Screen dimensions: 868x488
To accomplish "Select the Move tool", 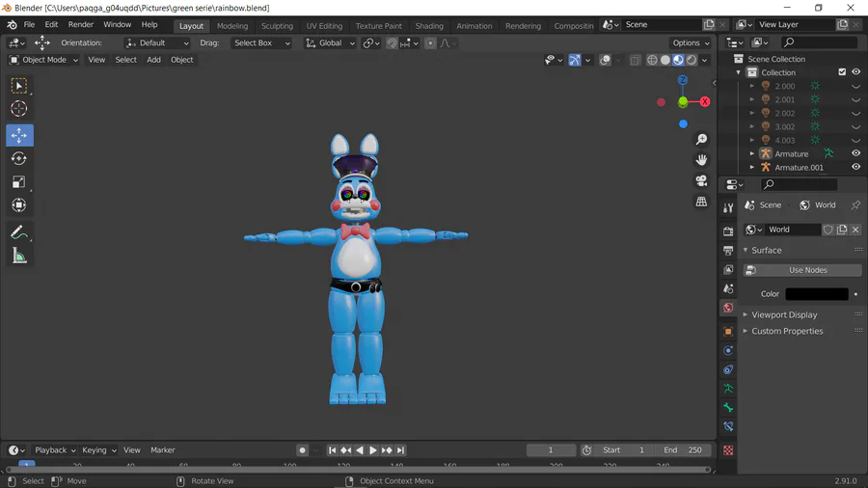I will [19, 136].
